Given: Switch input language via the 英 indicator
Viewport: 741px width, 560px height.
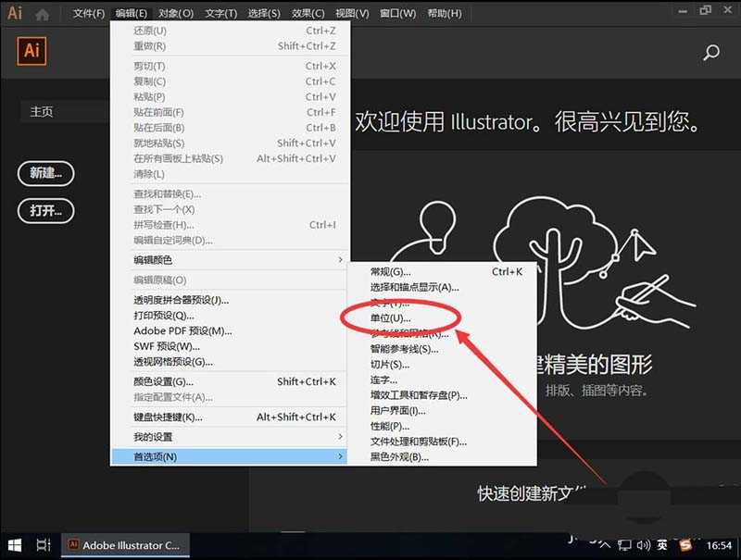Looking at the screenshot, I should click(x=660, y=544).
